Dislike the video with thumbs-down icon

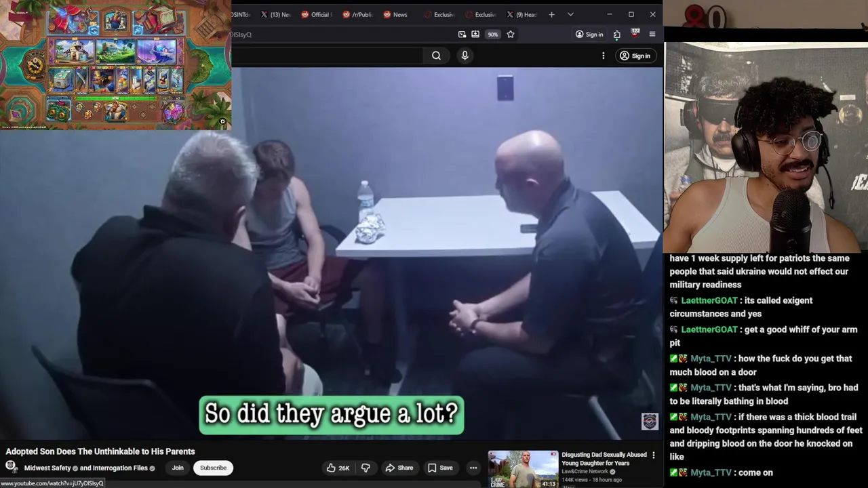coord(366,468)
